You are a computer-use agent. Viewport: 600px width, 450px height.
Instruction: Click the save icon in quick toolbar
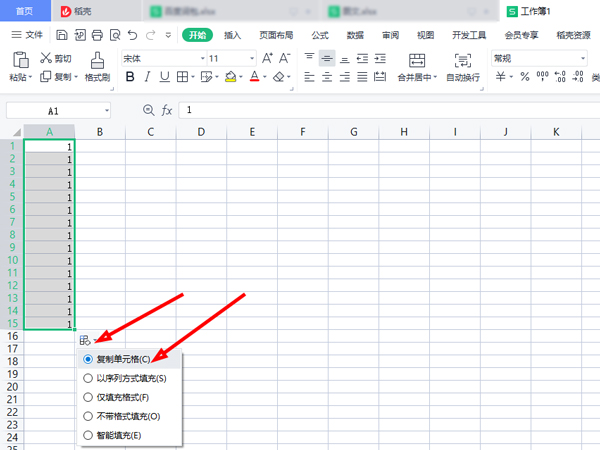[x=62, y=35]
